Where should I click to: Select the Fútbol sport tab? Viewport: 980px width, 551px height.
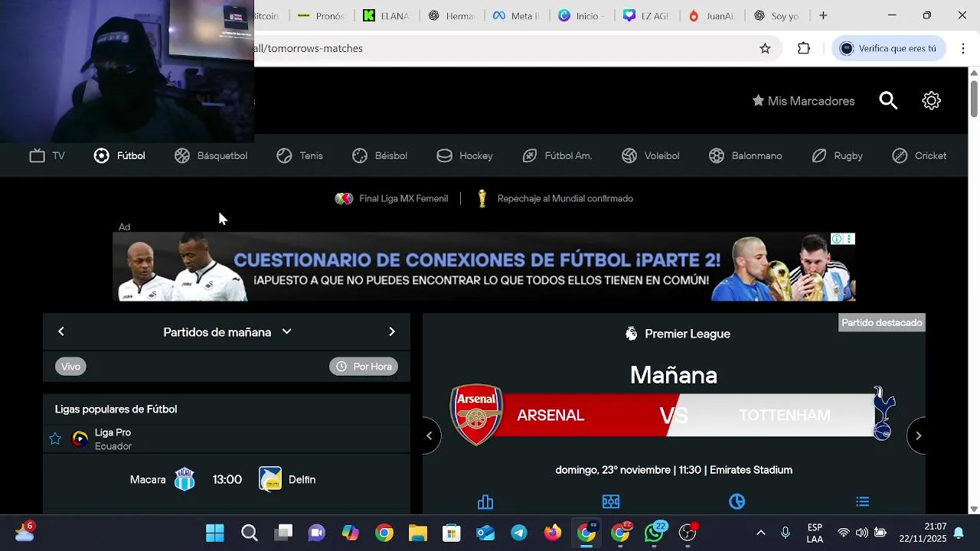tap(119, 156)
